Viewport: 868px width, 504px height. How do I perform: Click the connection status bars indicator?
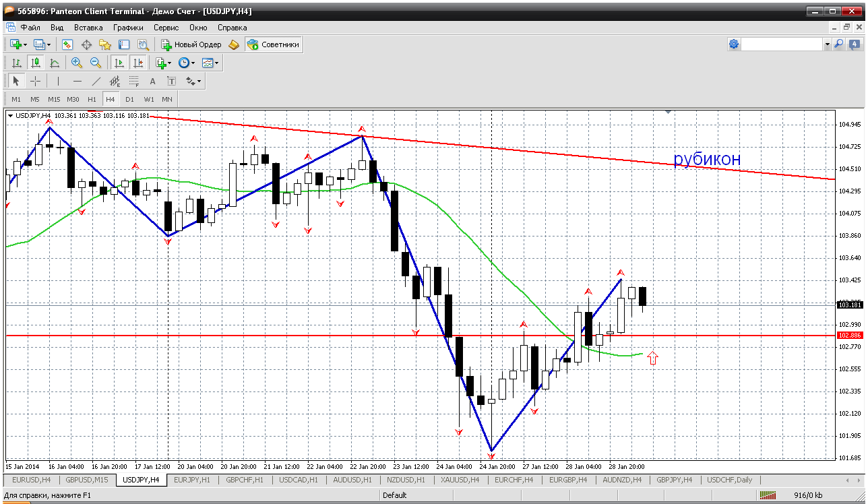tap(768, 495)
